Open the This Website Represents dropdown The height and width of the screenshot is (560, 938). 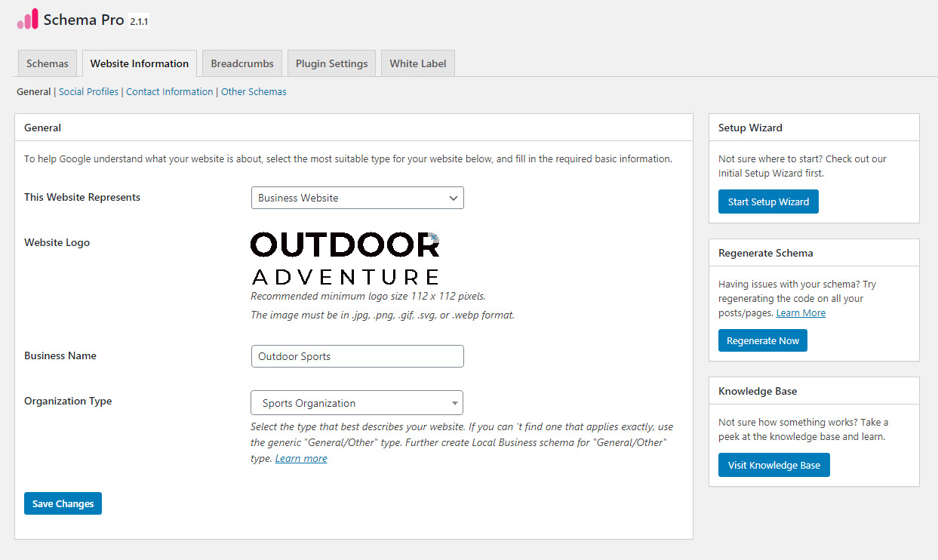pos(357,197)
